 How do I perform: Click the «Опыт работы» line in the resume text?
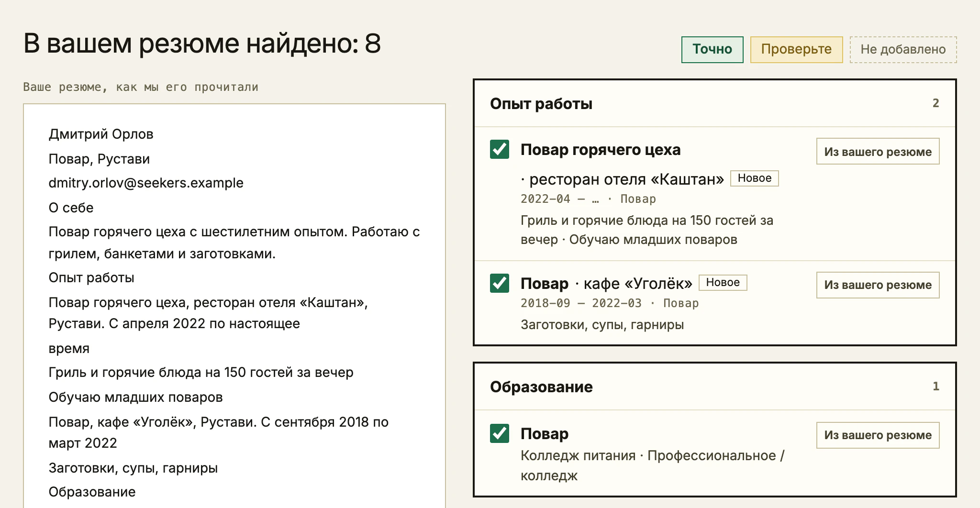tap(91, 277)
